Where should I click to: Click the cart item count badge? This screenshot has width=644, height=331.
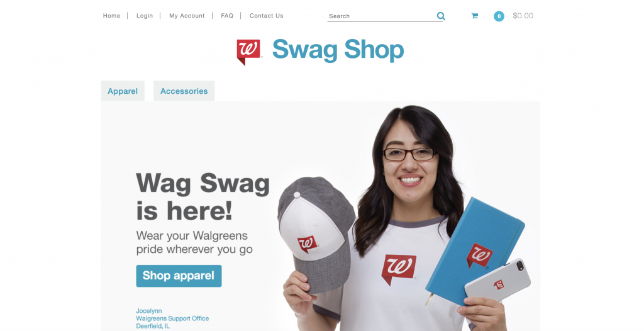499,16
